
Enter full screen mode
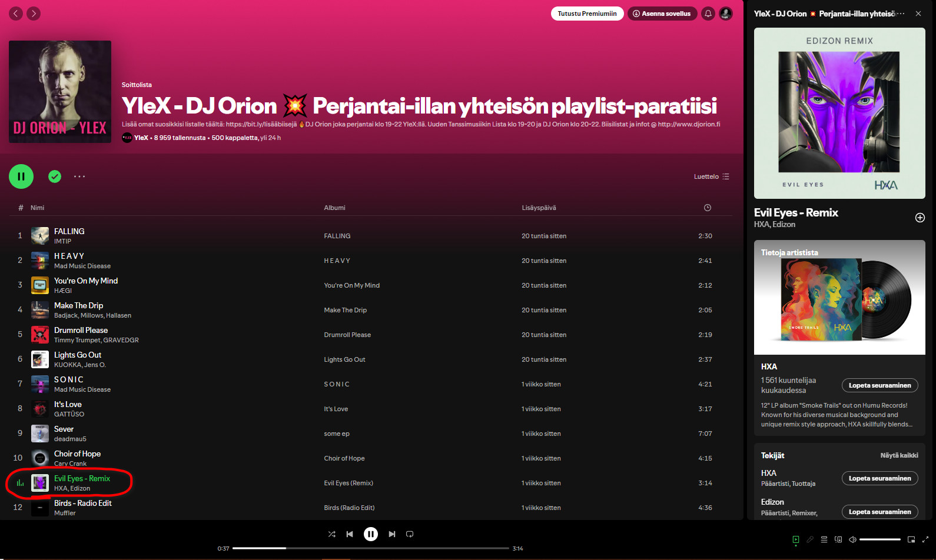coord(925,539)
